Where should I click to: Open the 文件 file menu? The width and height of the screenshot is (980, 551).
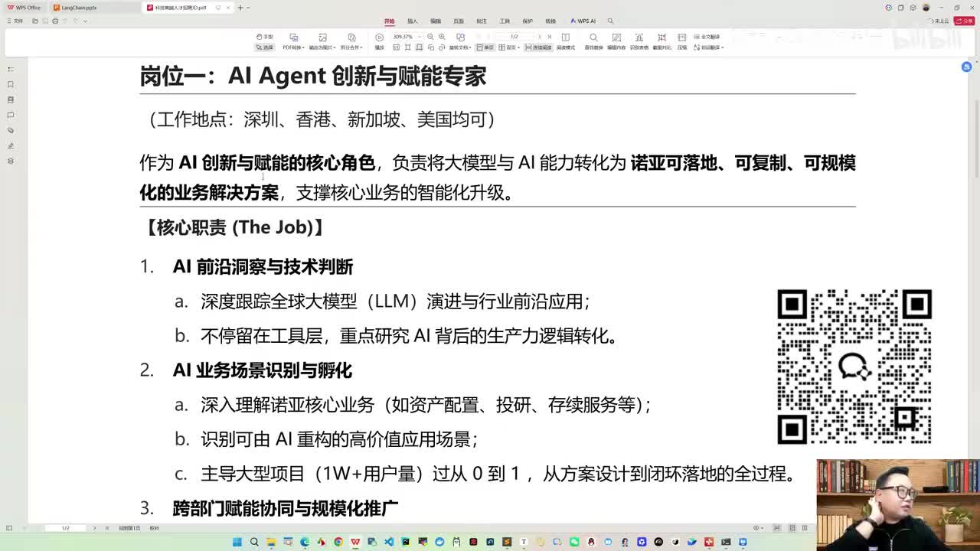(x=15, y=21)
